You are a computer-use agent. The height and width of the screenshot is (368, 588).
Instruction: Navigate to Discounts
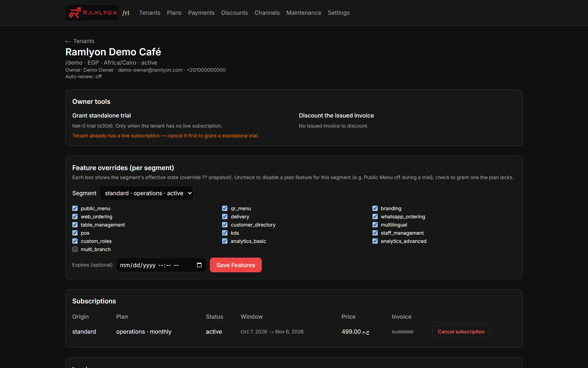pyautogui.click(x=234, y=13)
